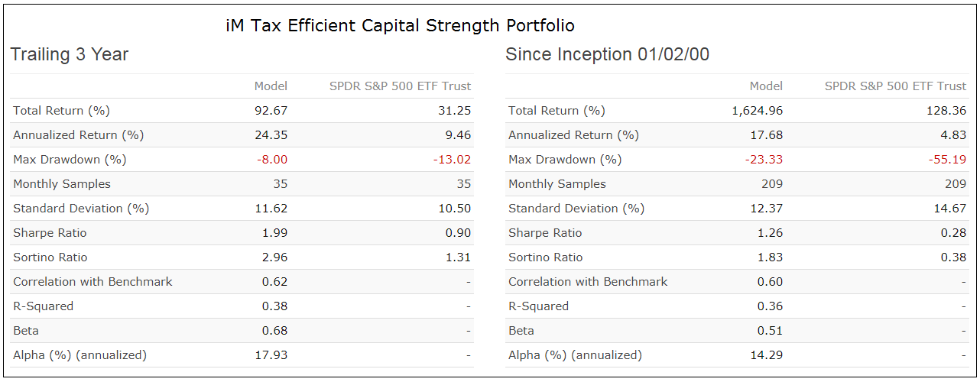980x382 pixels.
Task: Click the Model column header in the trailing table
Action: [x=271, y=86]
